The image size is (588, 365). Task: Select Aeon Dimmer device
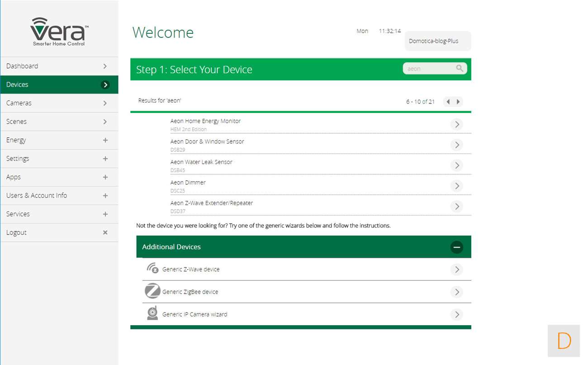click(321, 185)
